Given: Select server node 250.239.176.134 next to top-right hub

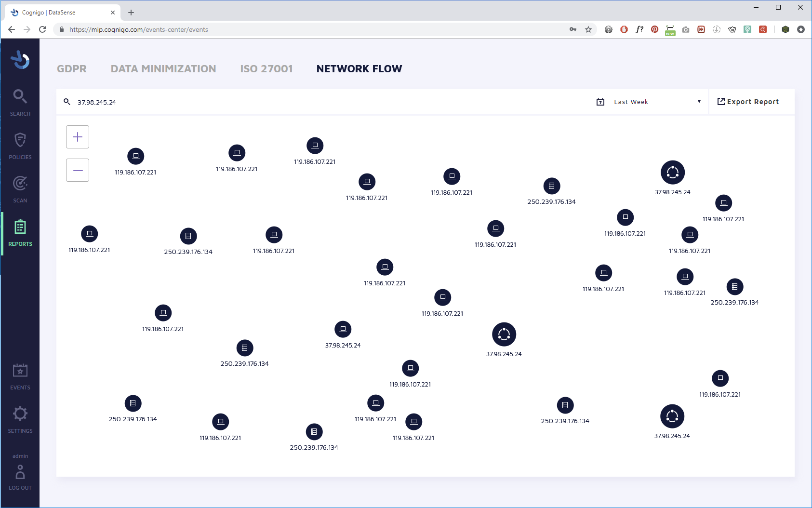Looking at the screenshot, I should 552,186.
